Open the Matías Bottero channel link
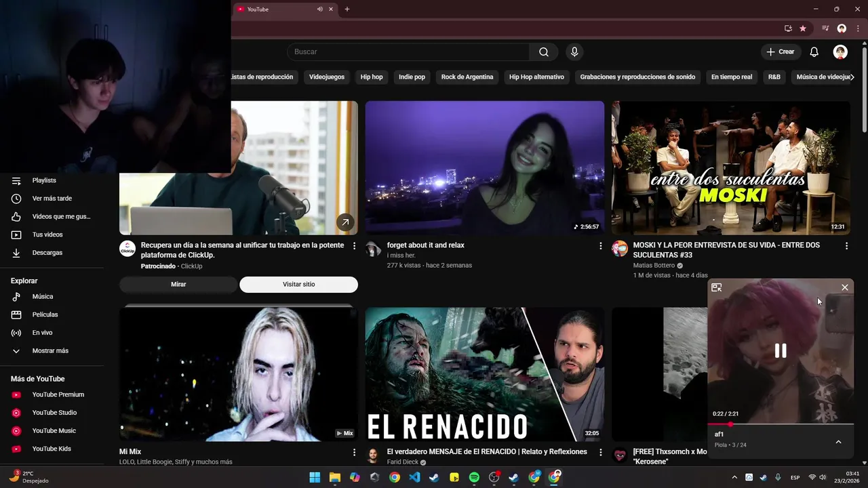868x488 pixels. 654,265
